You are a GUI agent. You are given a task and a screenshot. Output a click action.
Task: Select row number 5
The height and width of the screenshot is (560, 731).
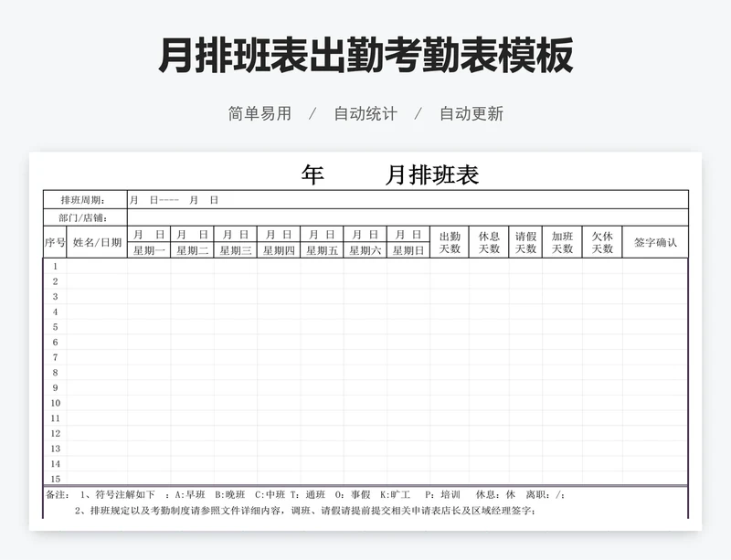pyautogui.click(x=55, y=327)
